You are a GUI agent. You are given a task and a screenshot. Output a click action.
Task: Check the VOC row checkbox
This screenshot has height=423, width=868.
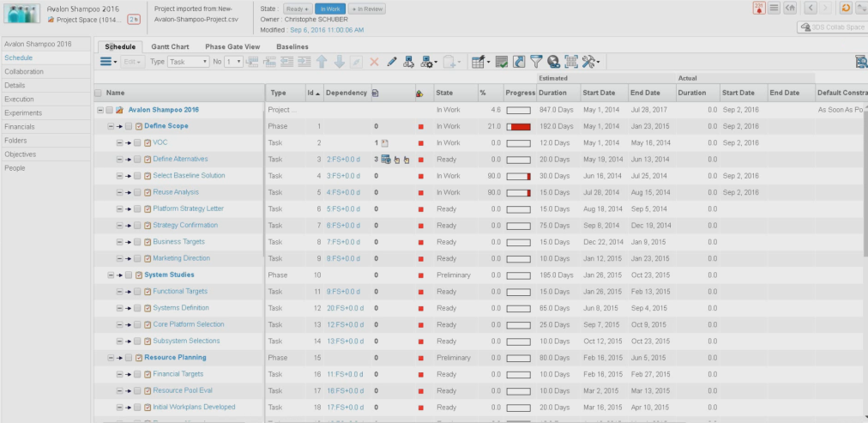coord(137,142)
